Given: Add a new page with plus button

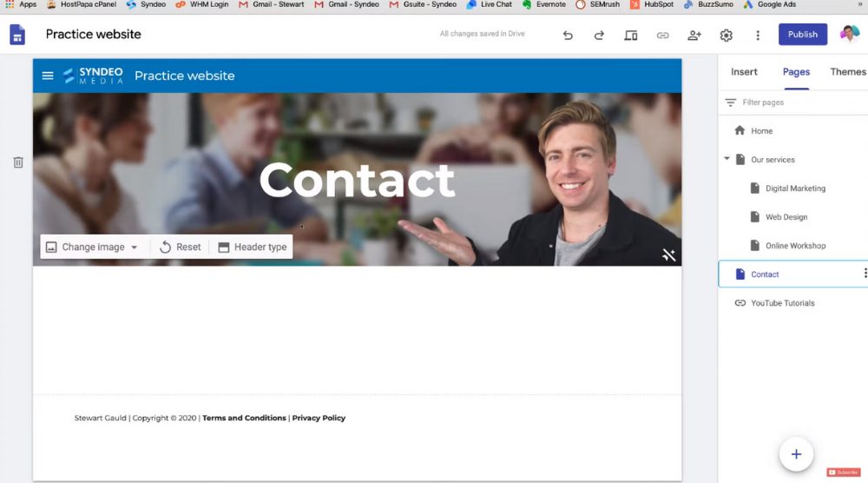Looking at the screenshot, I should pyautogui.click(x=796, y=454).
